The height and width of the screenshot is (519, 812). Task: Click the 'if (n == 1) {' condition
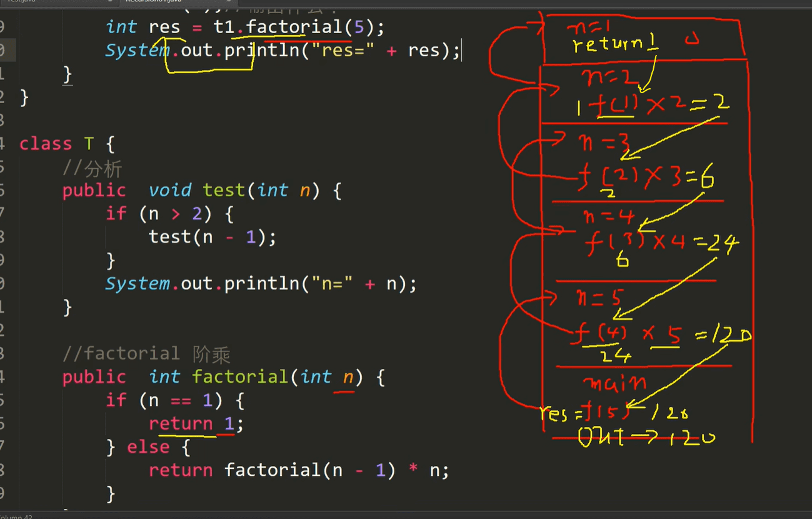(175, 400)
